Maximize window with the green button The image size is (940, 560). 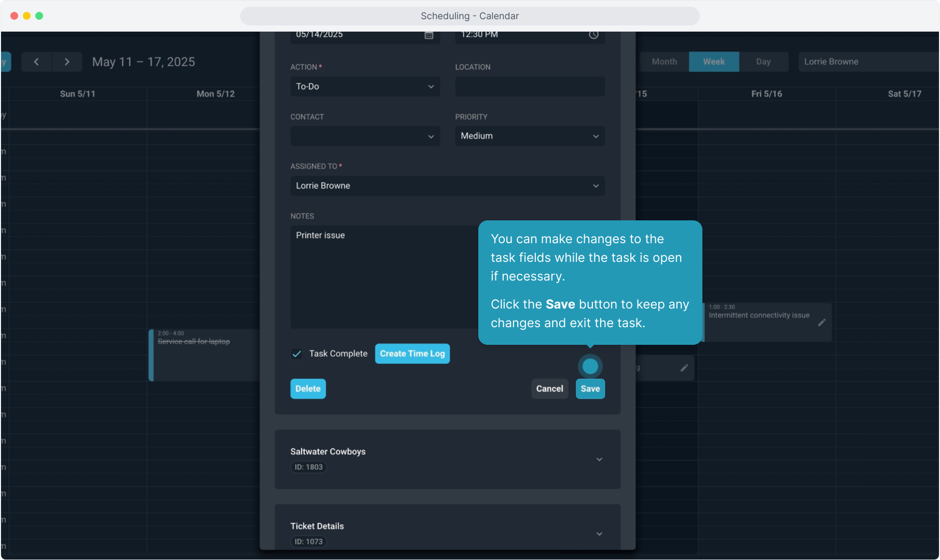click(x=39, y=16)
